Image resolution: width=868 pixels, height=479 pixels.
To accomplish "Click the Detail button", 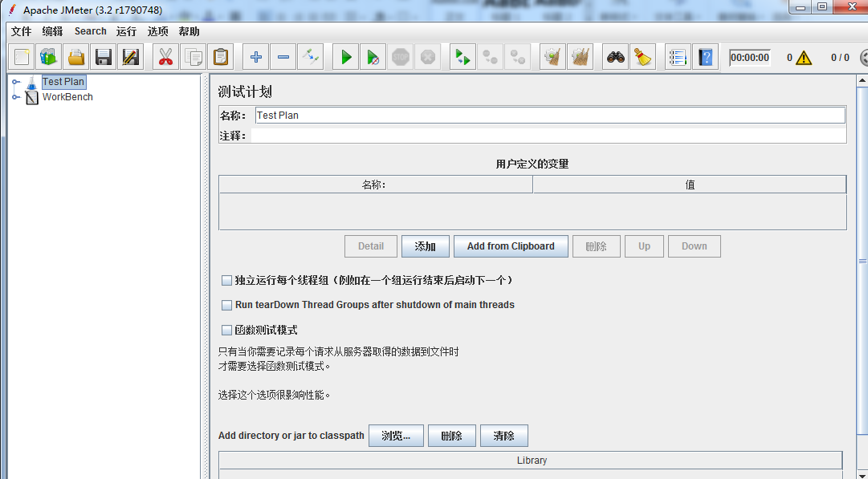I will pos(371,246).
